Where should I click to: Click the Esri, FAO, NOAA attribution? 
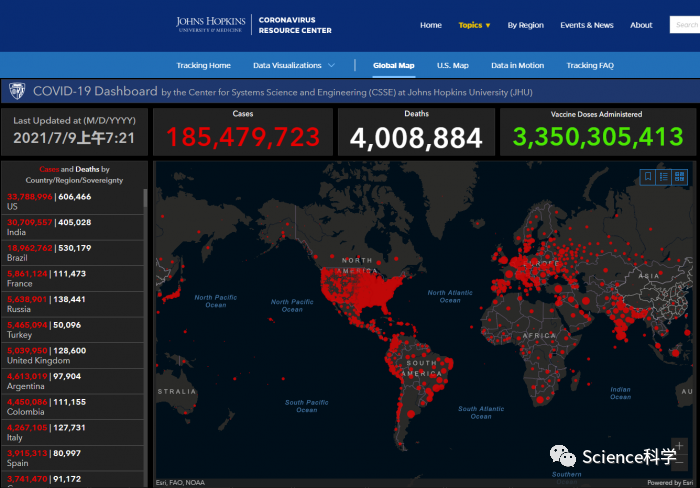(x=180, y=483)
